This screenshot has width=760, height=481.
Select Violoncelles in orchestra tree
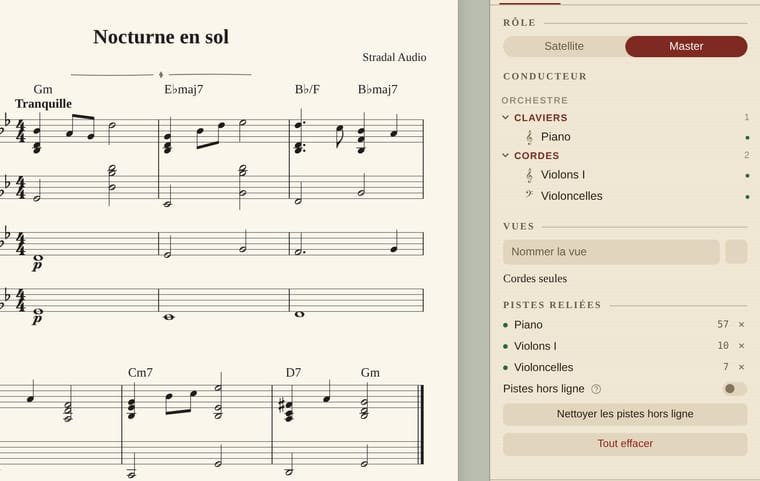pos(571,196)
